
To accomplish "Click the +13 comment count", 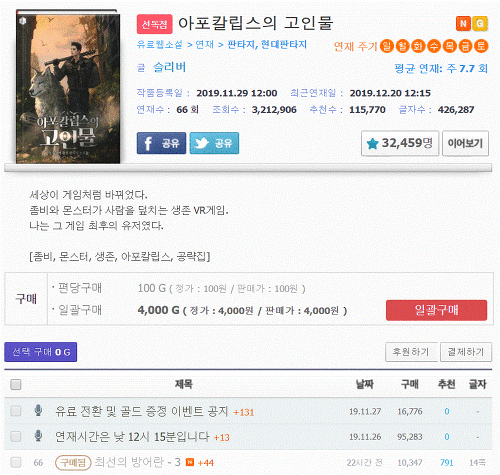I will [221, 437].
